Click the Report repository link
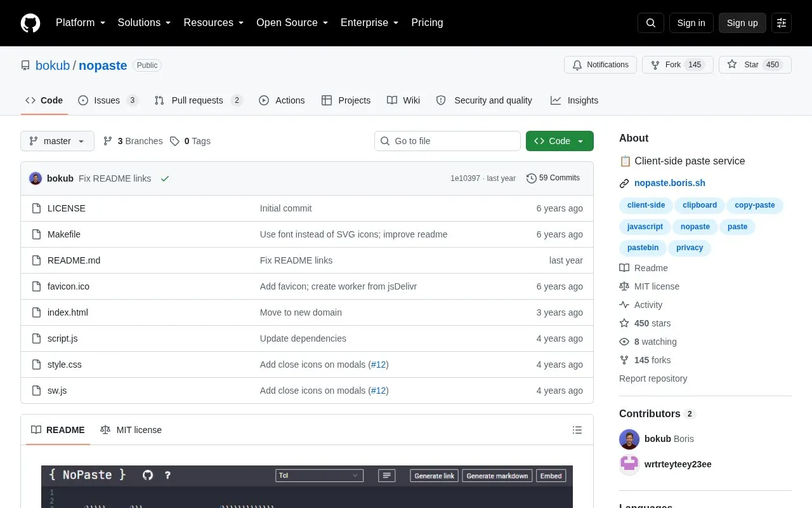The image size is (812, 508). coord(653,378)
